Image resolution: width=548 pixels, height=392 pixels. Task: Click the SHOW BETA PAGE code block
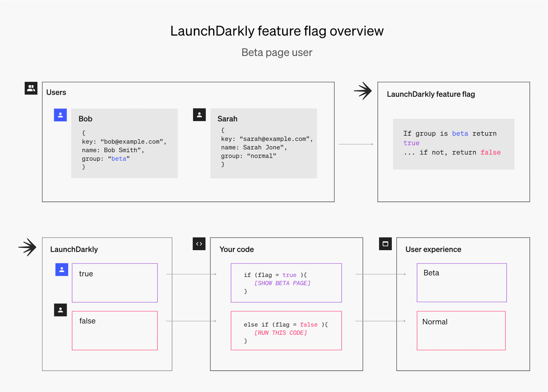(x=286, y=283)
